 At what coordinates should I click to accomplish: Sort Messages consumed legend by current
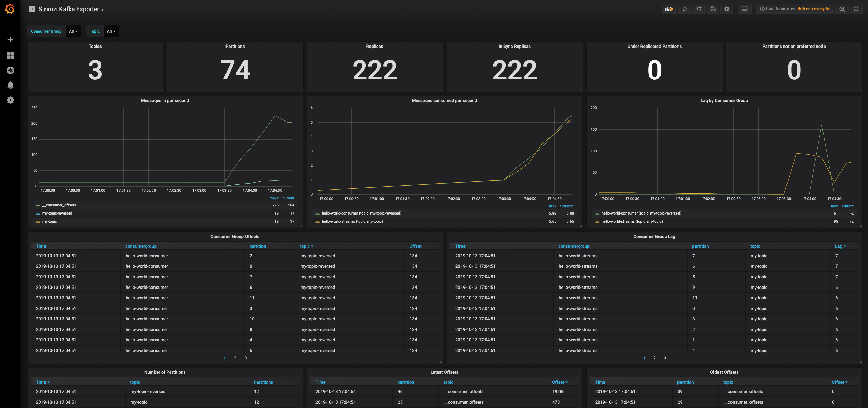point(566,206)
